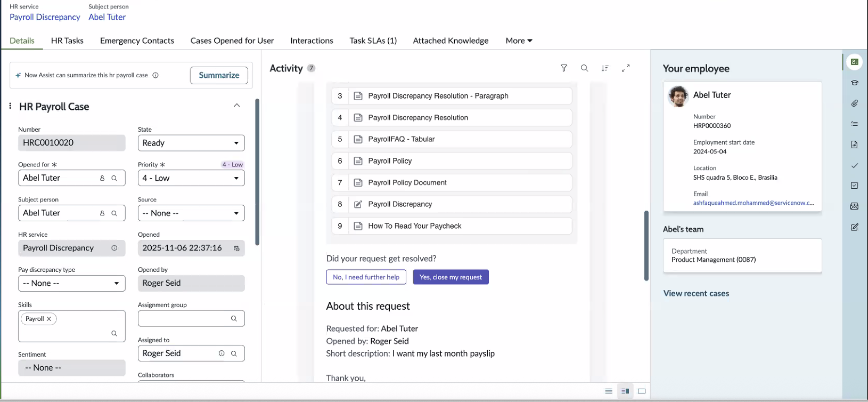The height and width of the screenshot is (402, 868).
Task: Collapse the HR Payroll Case section
Action: pos(237,106)
